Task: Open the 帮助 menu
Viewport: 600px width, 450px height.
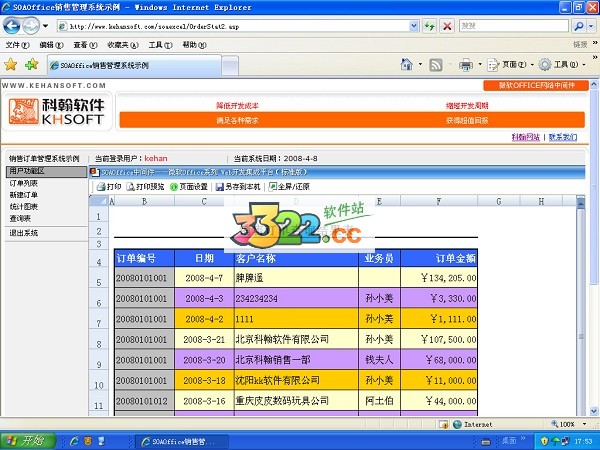Action: (194, 45)
